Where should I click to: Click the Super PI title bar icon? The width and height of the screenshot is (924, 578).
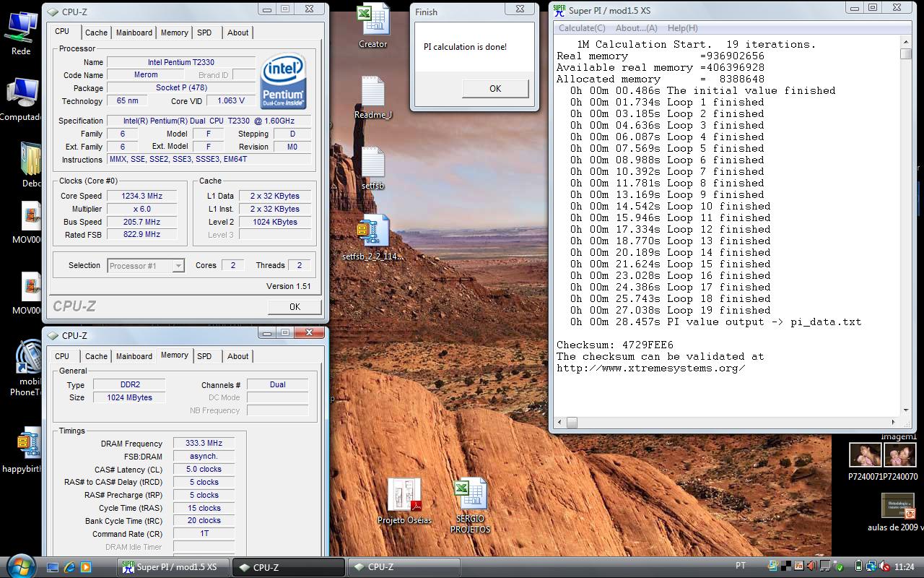click(x=559, y=10)
